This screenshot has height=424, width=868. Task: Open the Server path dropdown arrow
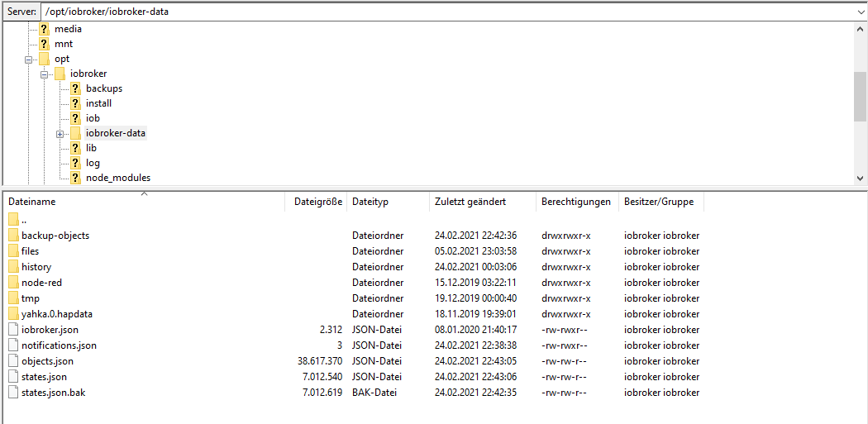[x=861, y=11]
